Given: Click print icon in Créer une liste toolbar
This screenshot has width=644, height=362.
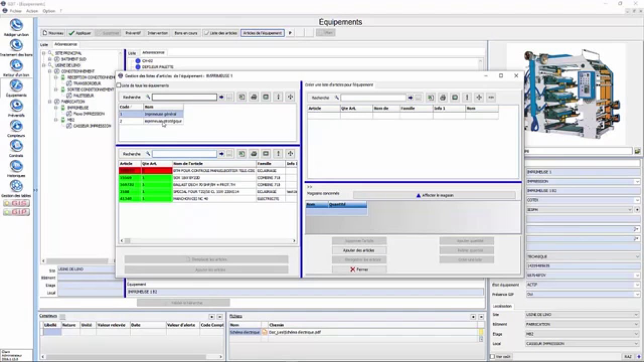Looking at the screenshot, I should coord(443,98).
